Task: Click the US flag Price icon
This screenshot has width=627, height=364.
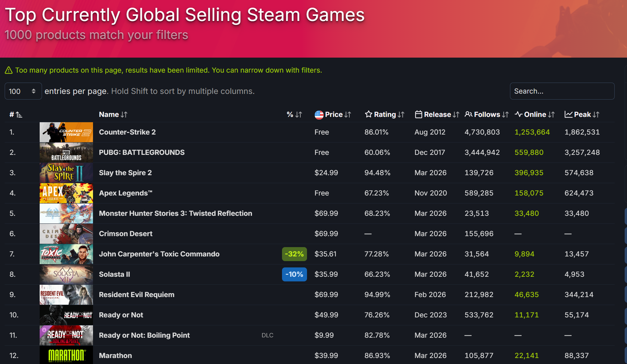Action: (x=319, y=115)
